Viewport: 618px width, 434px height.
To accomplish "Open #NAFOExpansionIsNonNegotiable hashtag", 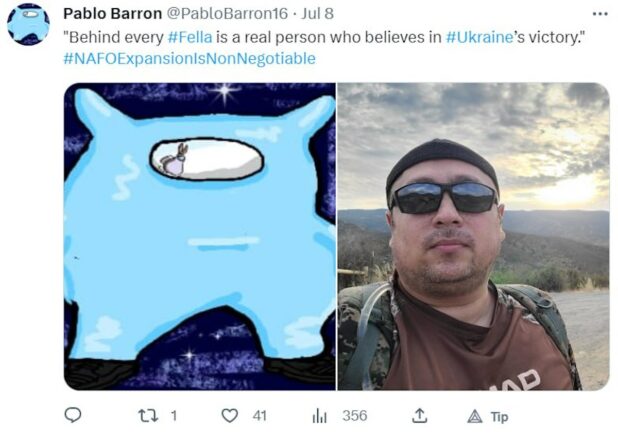I will coord(190,58).
